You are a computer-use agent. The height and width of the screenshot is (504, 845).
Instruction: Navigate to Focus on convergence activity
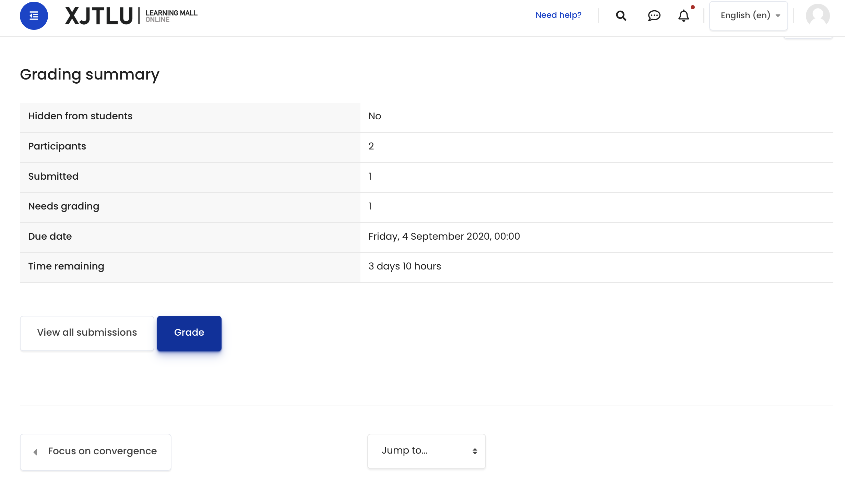102,452
